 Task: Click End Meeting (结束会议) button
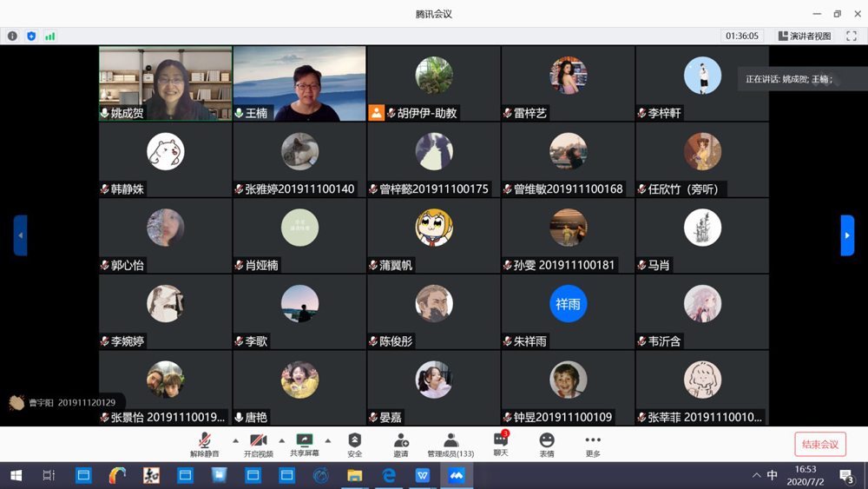820,444
